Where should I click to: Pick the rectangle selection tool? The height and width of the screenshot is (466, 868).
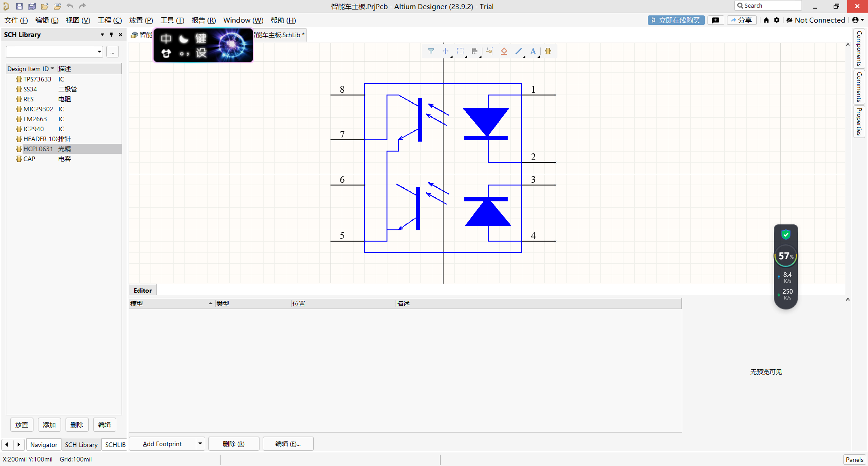[460, 51]
